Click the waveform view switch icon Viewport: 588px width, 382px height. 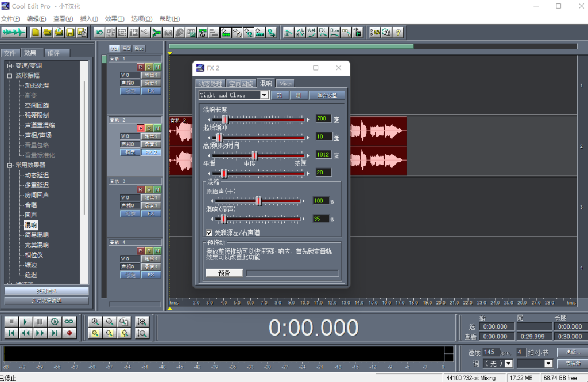point(14,32)
